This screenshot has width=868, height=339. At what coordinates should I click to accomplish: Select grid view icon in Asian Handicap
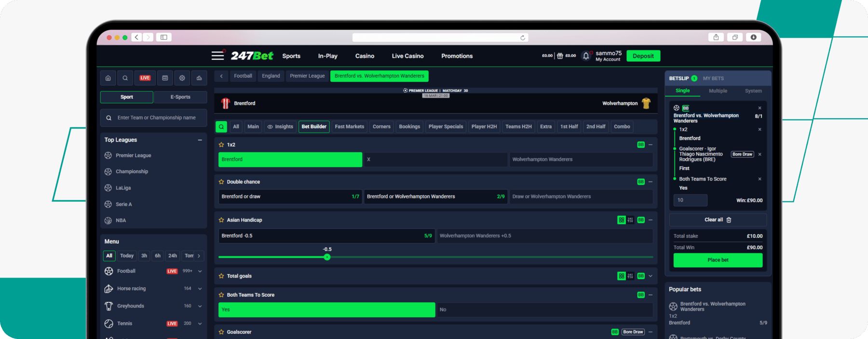[x=622, y=220]
